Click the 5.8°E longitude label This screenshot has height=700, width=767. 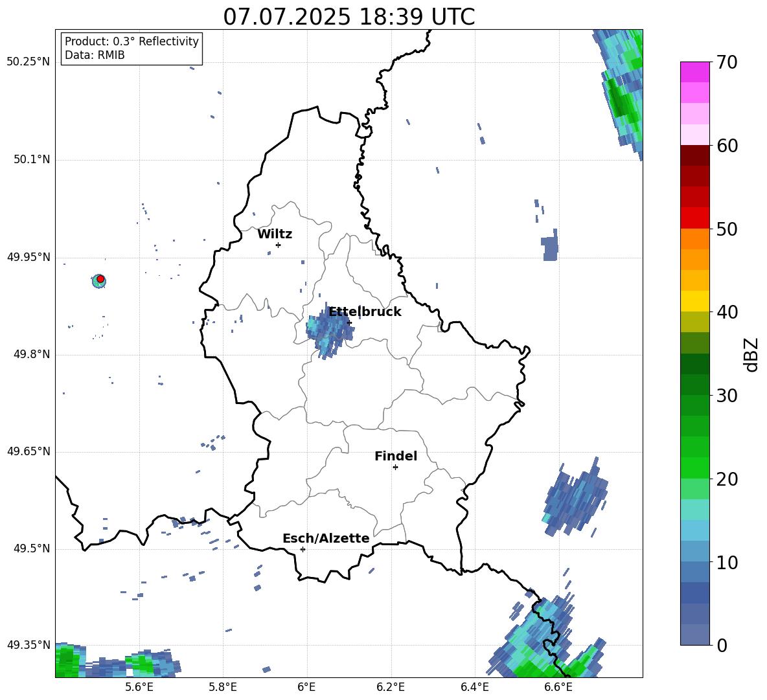[x=223, y=688]
